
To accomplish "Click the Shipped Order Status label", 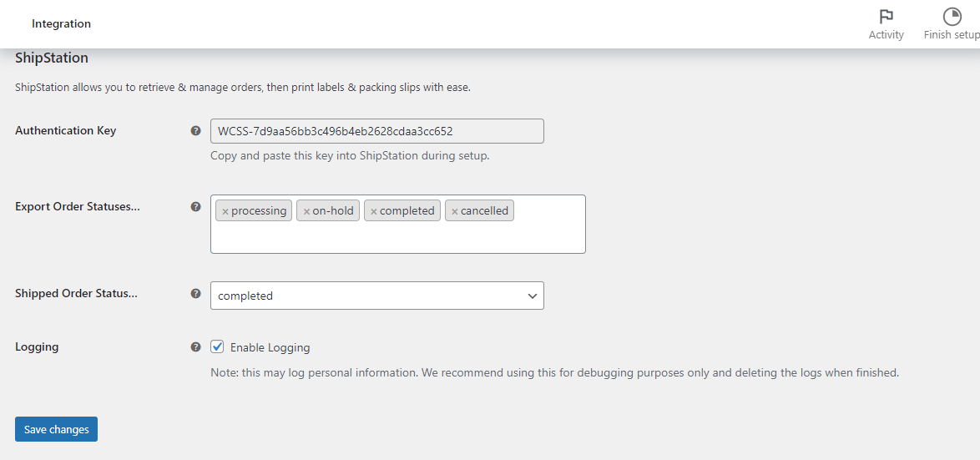I will pyautogui.click(x=76, y=293).
